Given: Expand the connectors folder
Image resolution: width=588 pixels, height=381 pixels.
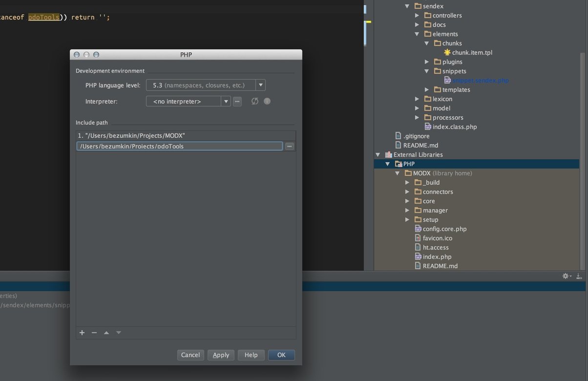Looking at the screenshot, I should coord(407,192).
